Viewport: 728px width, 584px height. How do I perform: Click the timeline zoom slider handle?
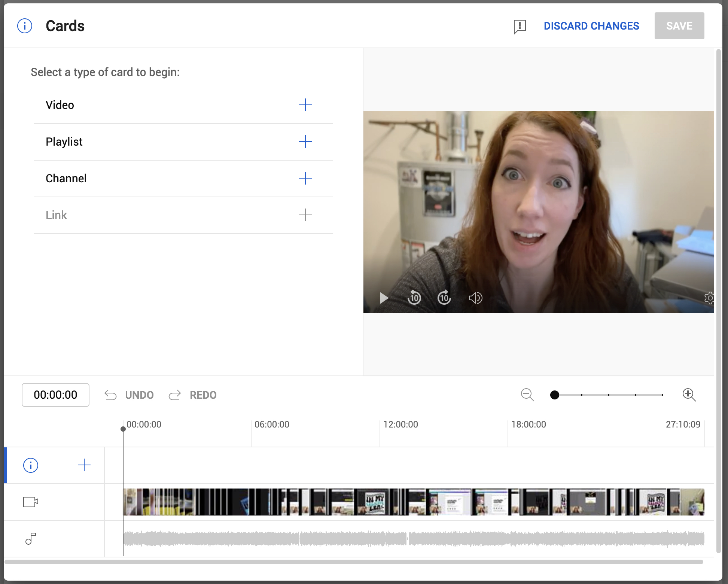point(555,395)
